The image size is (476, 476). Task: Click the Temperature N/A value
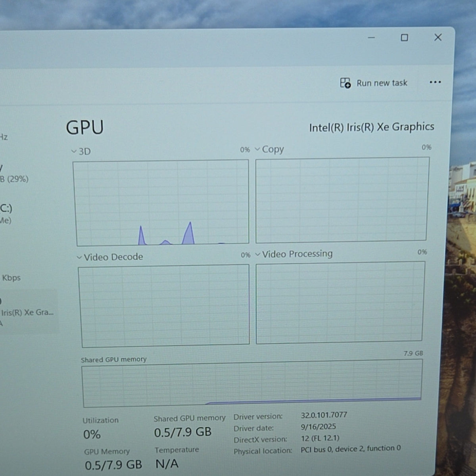pos(167,463)
